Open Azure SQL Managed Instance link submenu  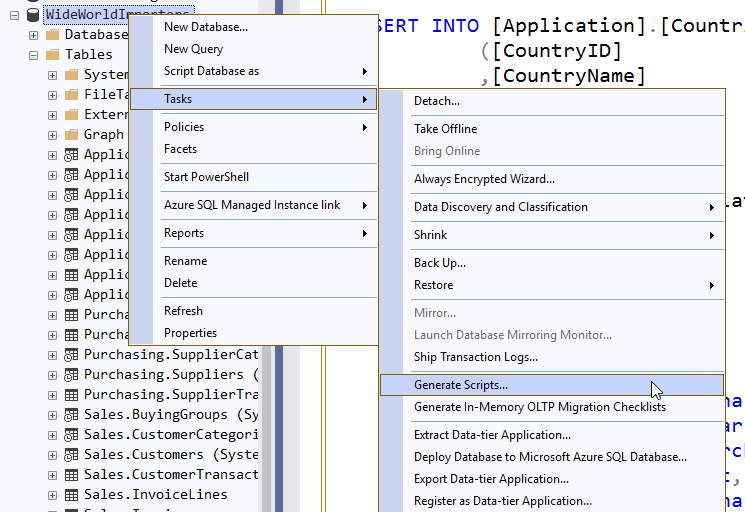click(x=253, y=205)
